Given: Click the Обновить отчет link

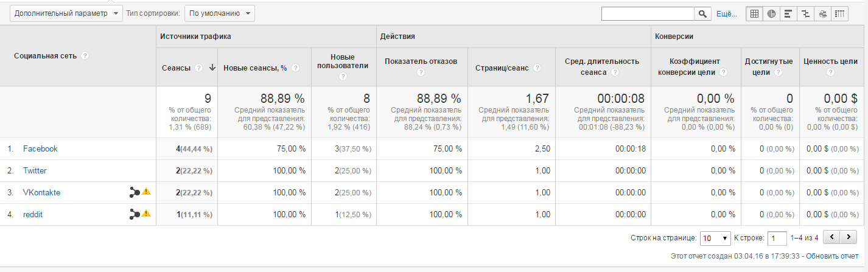Looking at the screenshot, I should click(x=831, y=256).
